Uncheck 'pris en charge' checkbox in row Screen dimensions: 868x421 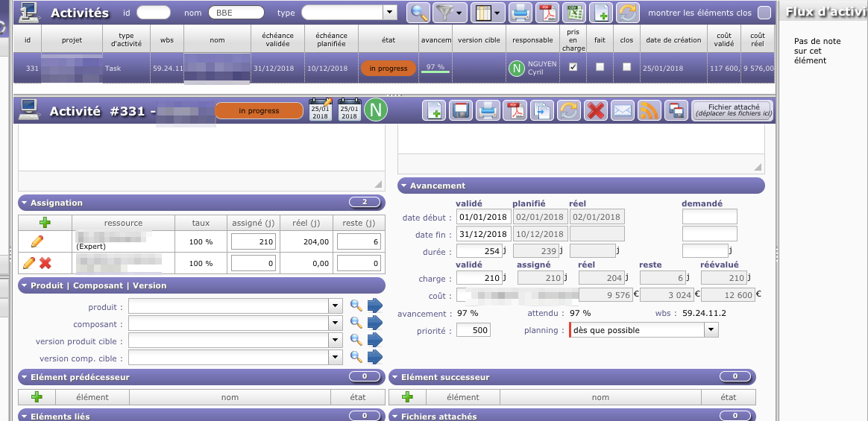tap(573, 67)
